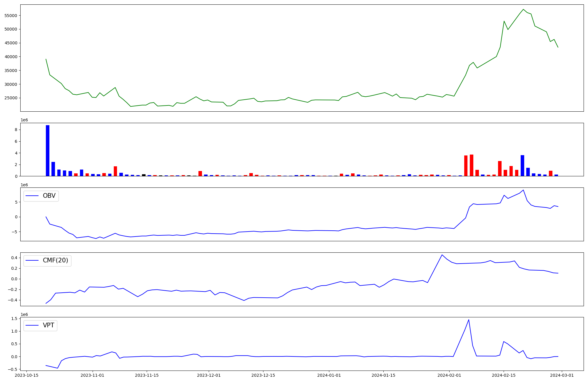Click the VPT line's tallest spike
This screenshot has height=382, width=588.
469,320
